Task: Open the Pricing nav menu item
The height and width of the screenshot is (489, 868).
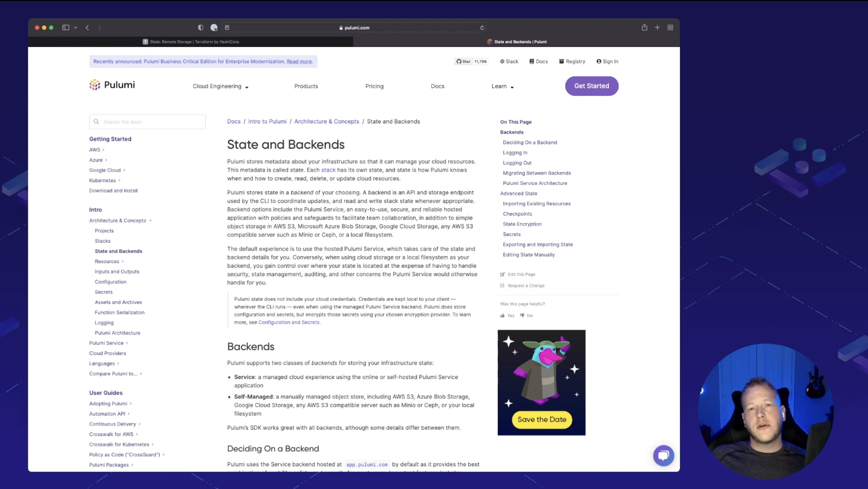Action: point(374,86)
